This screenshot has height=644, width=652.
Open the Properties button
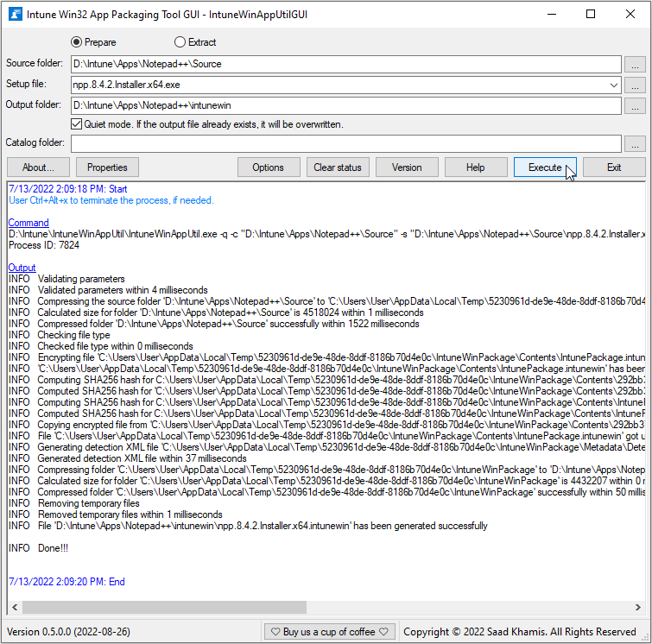(x=107, y=167)
